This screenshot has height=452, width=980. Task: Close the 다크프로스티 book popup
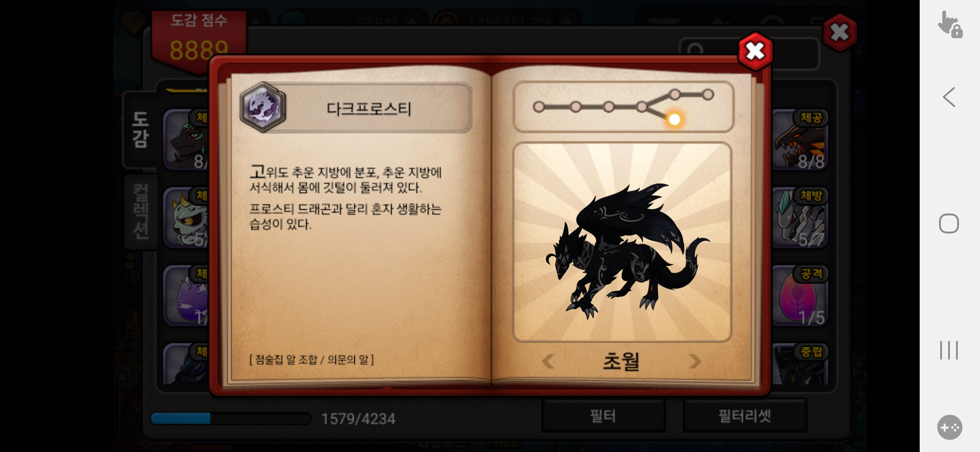click(755, 51)
